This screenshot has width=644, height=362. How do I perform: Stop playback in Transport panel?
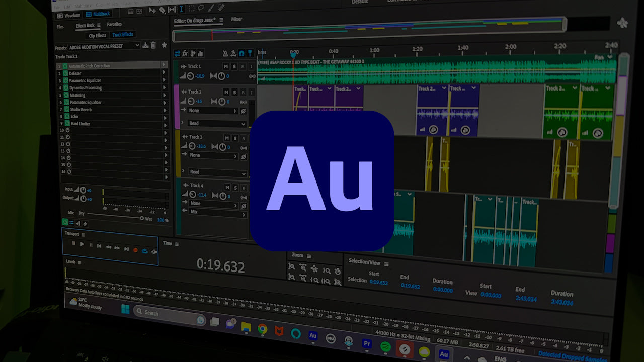pos(73,243)
